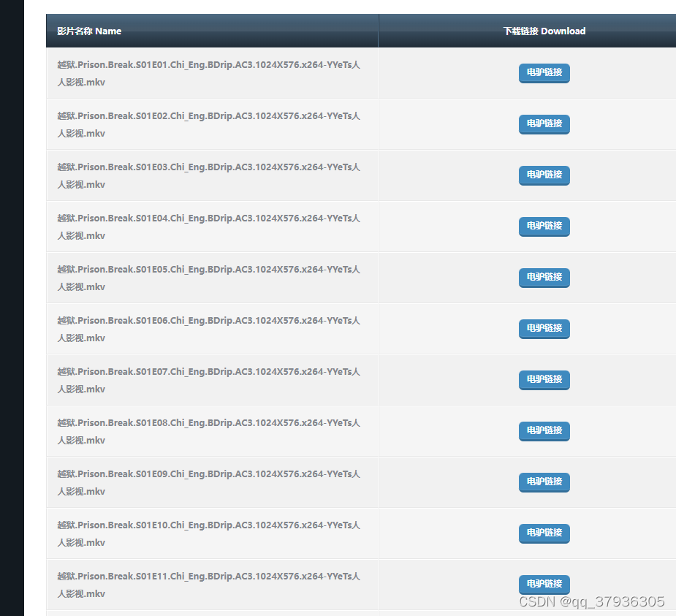This screenshot has width=676, height=616.
Task: Click the Prison.Break.S01E03 file name text
Action: pos(209,175)
